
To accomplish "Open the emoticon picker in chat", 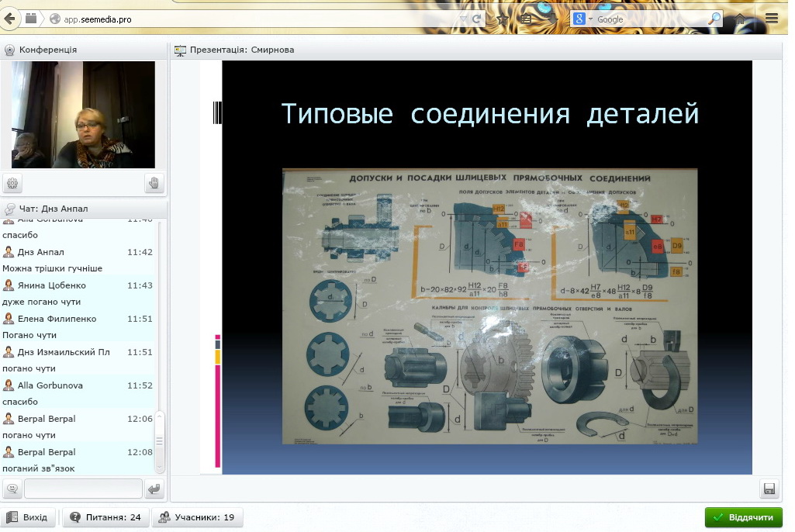I will coord(12,489).
